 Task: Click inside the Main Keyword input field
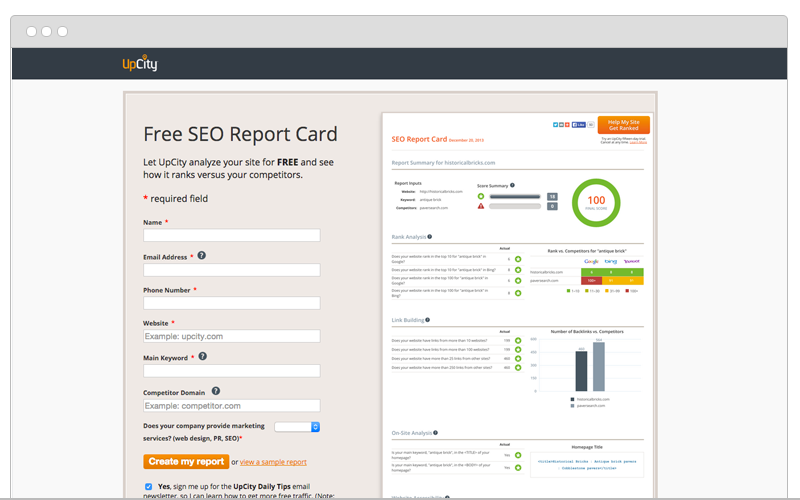(232, 371)
